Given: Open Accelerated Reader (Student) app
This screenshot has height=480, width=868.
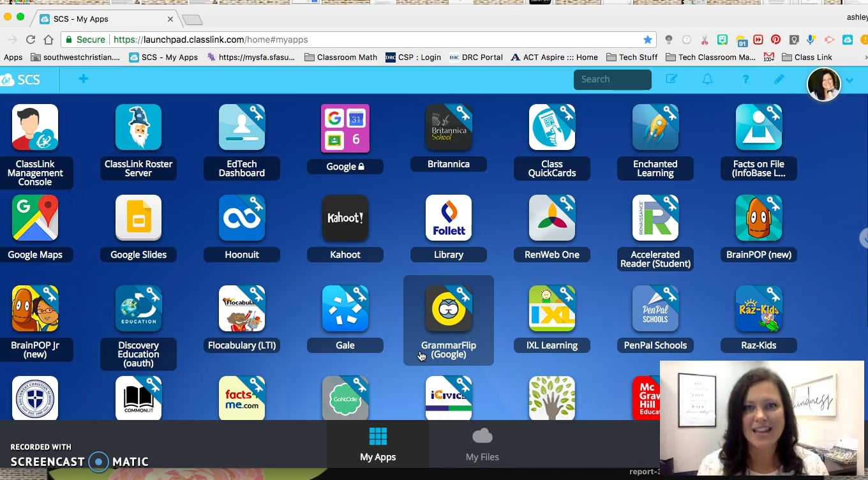Looking at the screenshot, I should click(655, 218).
